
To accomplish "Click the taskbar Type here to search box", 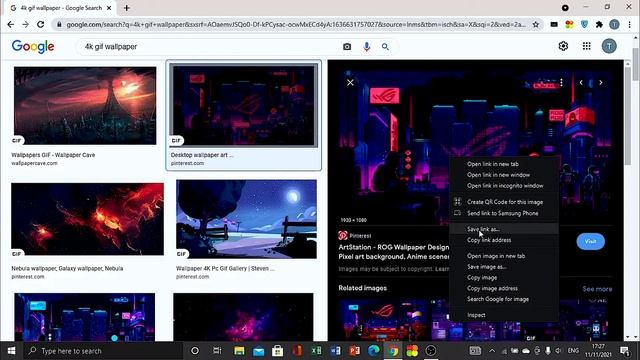I will pyautogui.click(x=103, y=351).
